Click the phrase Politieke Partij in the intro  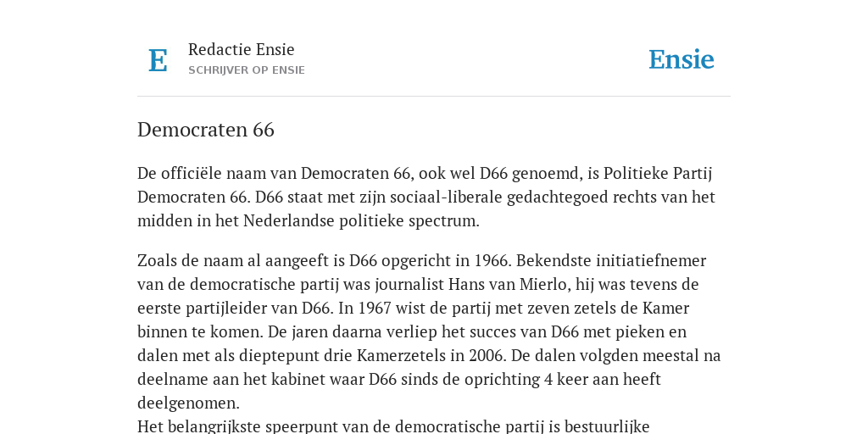point(658,173)
